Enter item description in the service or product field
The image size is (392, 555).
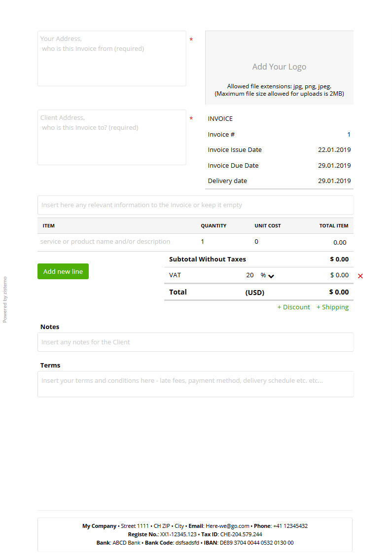113,242
